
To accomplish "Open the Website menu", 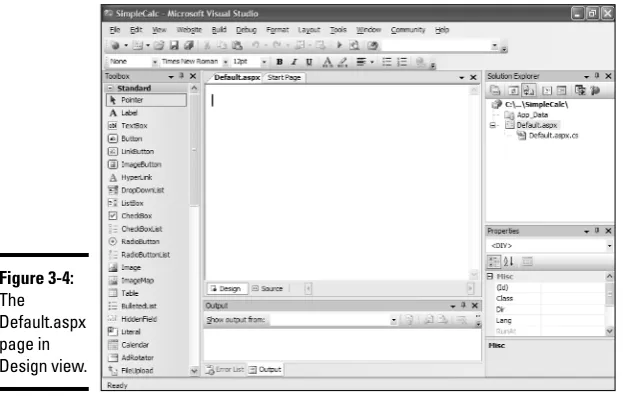I will pos(189,30).
